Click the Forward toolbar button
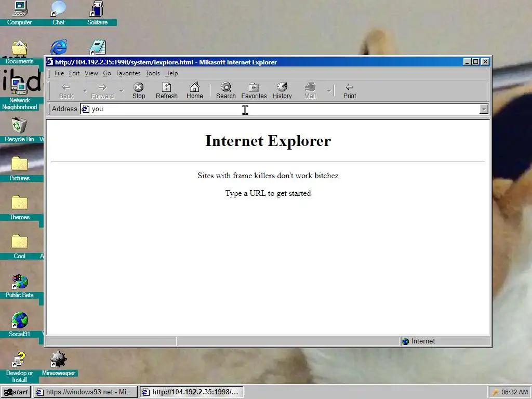This screenshot has width=532, height=399. coord(102,91)
